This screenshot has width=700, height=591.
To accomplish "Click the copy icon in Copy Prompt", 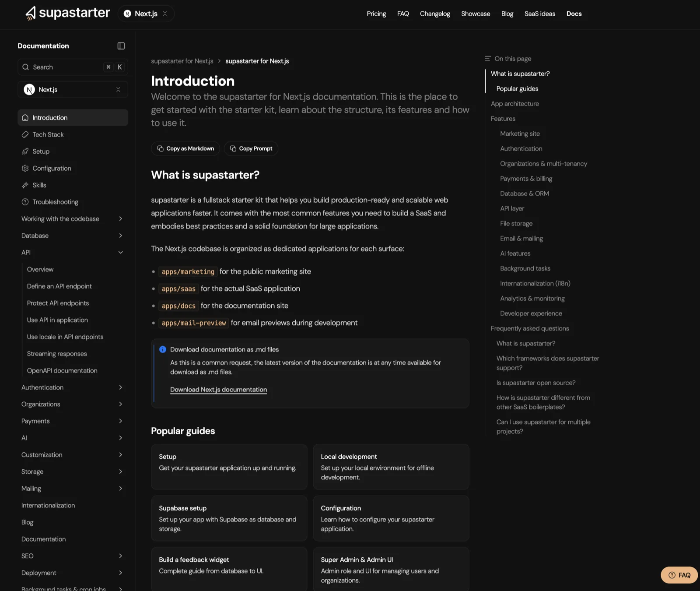I will pyautogui.click(x=233, y=148).
